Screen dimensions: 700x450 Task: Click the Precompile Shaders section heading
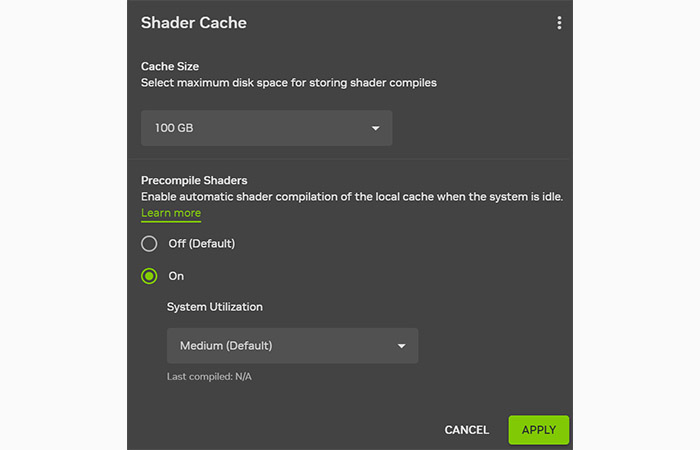(x=194, y=180)
